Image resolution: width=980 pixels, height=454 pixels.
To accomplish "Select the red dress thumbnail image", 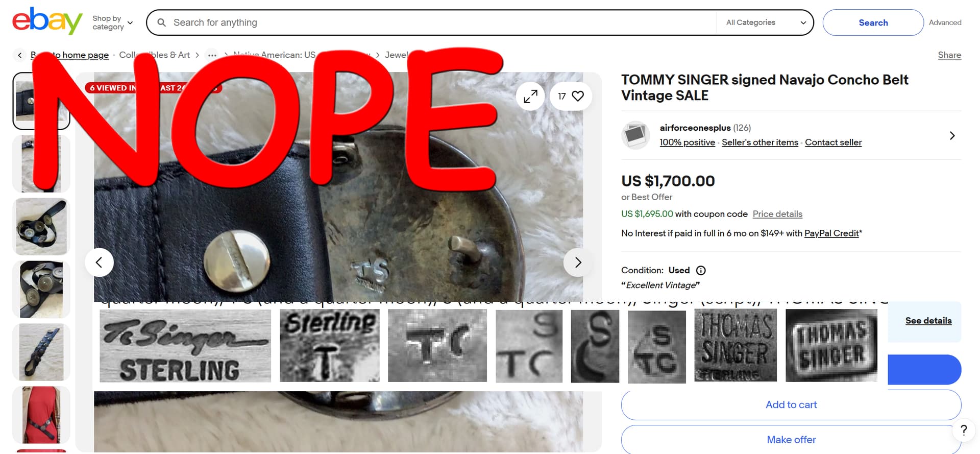I will click(41, 415).
